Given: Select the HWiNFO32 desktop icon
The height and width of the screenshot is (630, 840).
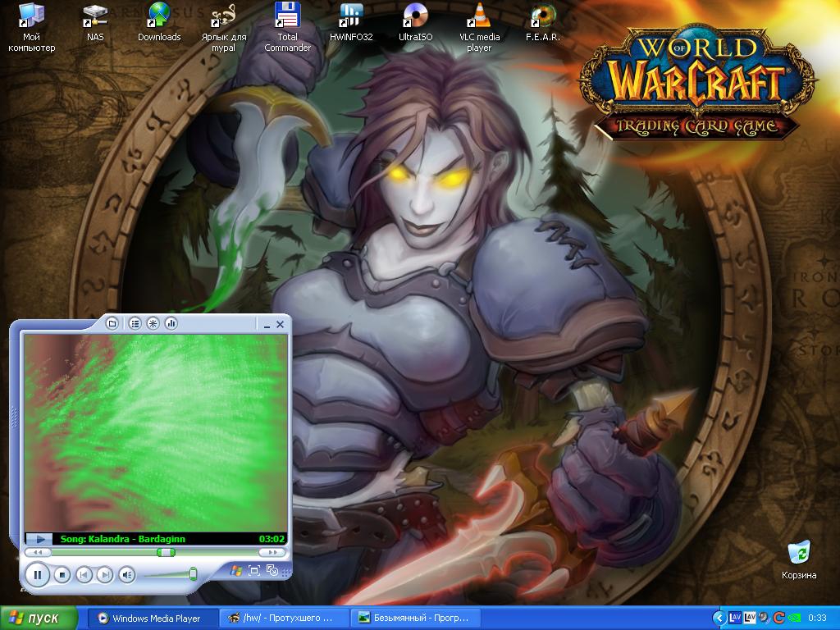Looking at the screenshot, I should (351, 22).
